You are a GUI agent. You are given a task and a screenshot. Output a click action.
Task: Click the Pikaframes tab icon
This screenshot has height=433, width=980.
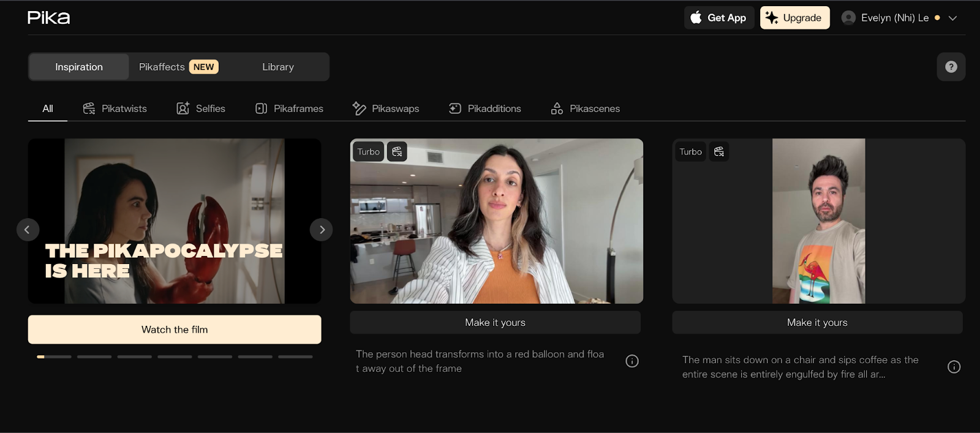pos(262,108)
